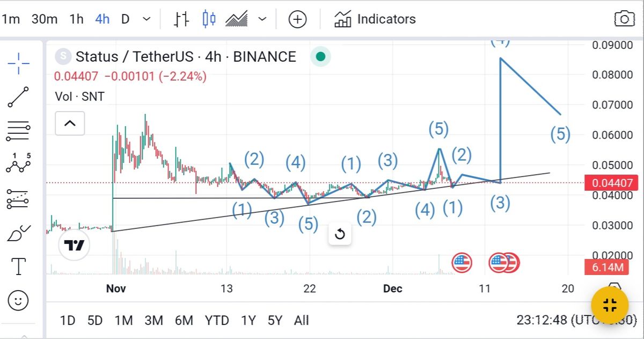The height and width of the screenshot is (339, 644).
Task: Set the date range to 1M
Action: pyautogui.click(x=123, y=321)
